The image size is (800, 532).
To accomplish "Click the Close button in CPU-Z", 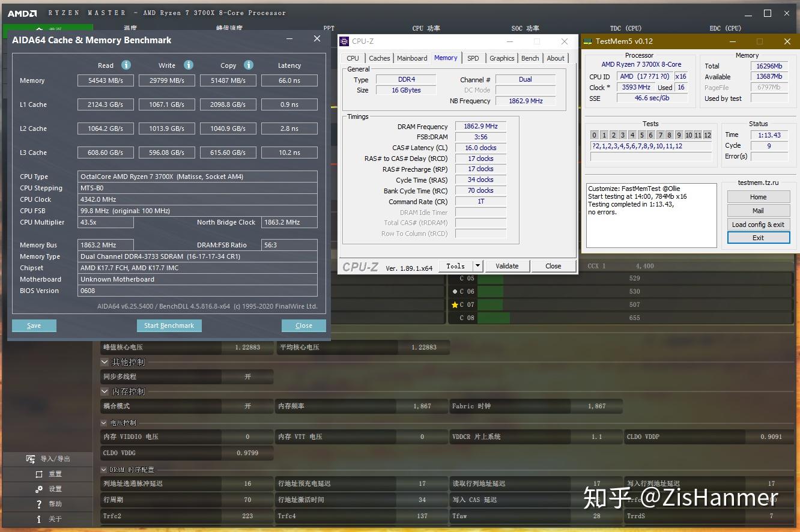I will 553,266.
